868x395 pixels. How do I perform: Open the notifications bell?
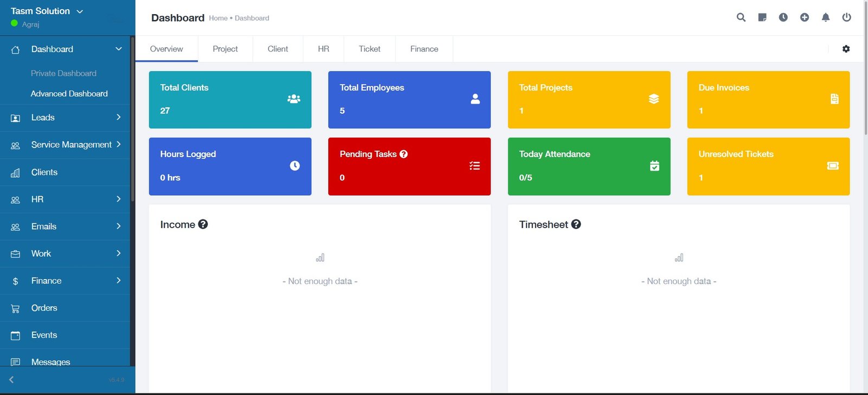[x=826, y=17]
